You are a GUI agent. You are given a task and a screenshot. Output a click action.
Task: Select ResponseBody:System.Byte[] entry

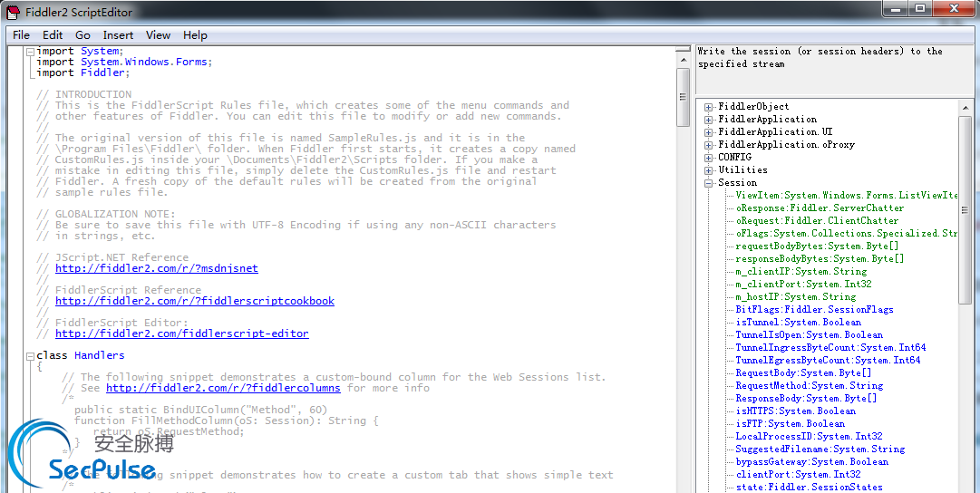click(x=806, y=398)
